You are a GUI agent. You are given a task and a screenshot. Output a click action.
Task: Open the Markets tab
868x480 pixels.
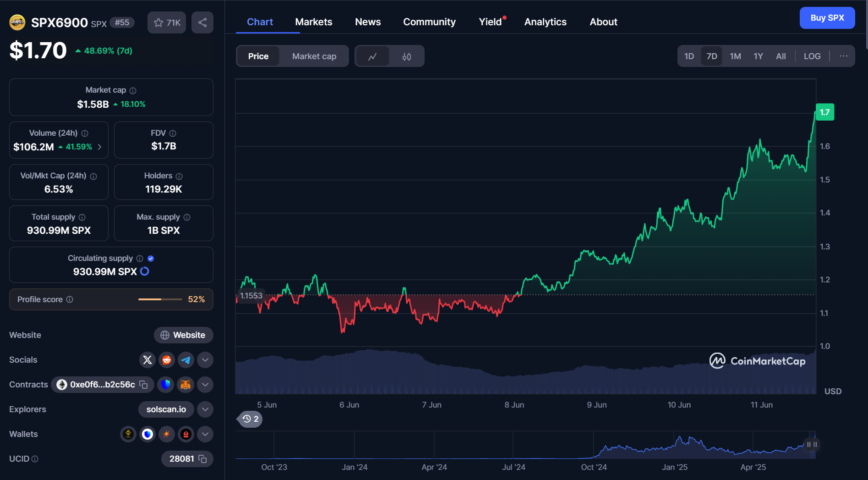pos(314,22)
